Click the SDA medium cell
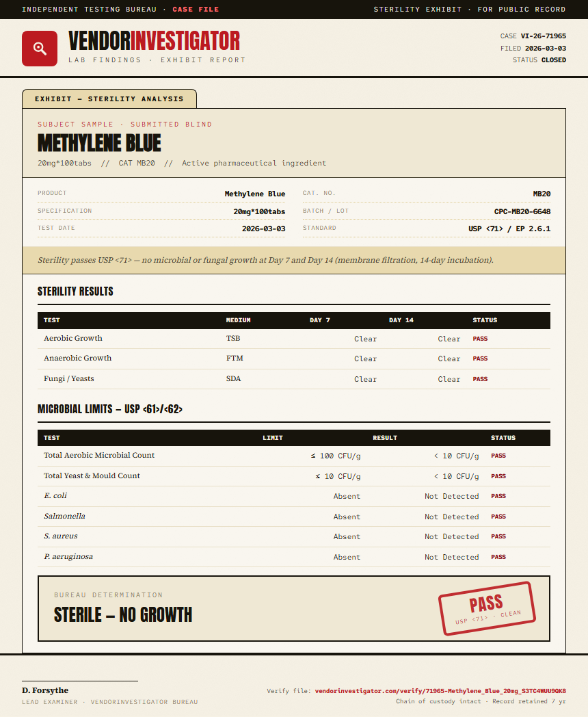 tap(233, 378)
